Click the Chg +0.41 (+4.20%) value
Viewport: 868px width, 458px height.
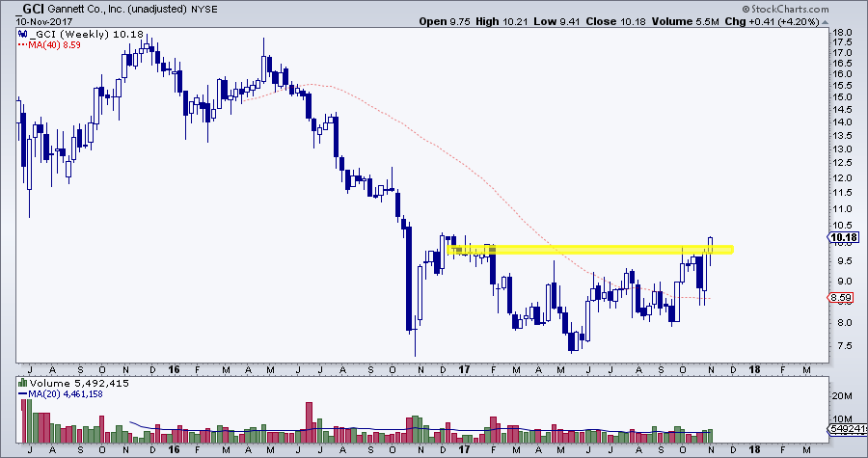click(772, 21)
